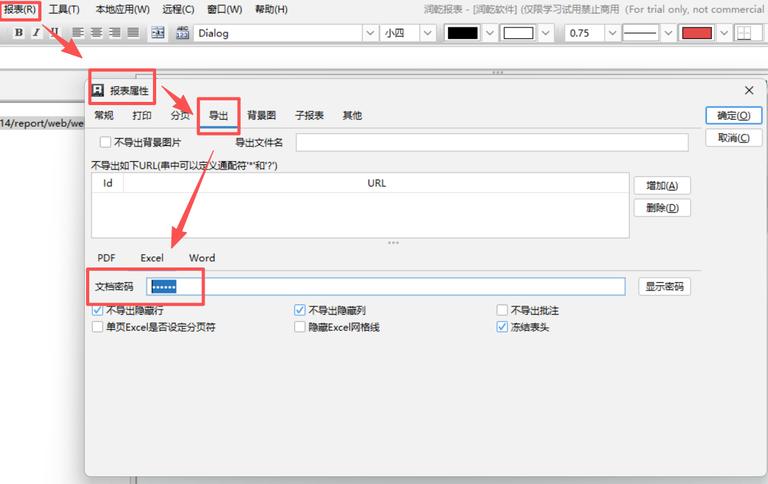Click the 文档密码 password field

point(385,287)
